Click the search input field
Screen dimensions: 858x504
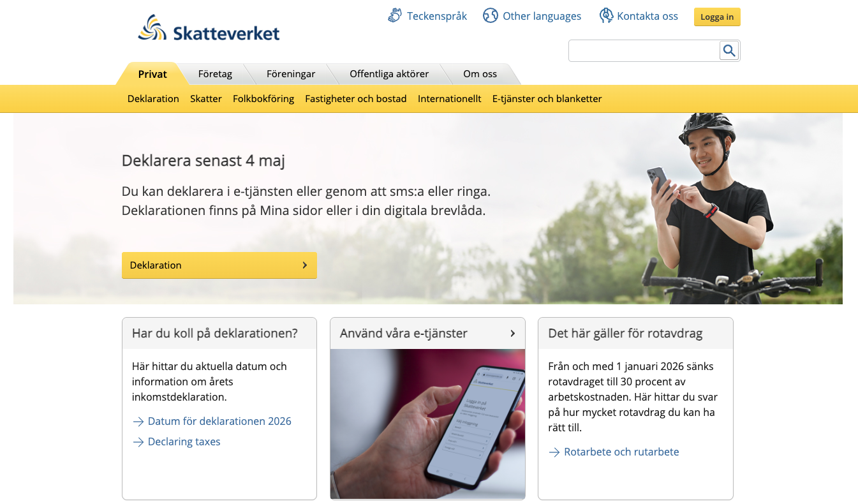pyautogui.click(x=644, y=51)
